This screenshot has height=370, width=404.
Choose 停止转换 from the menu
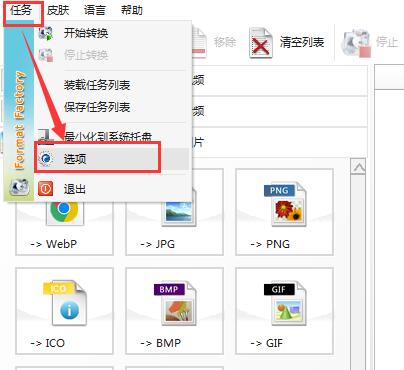86,55
